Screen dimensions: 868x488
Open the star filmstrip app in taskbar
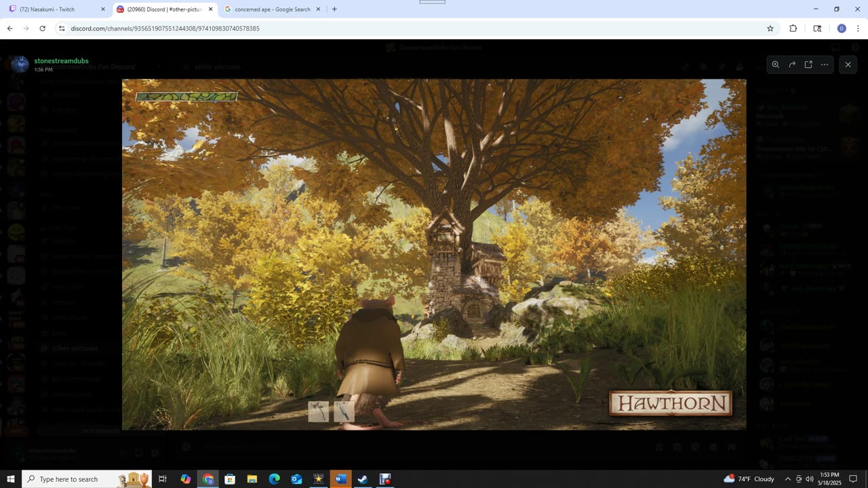(319, 479)
